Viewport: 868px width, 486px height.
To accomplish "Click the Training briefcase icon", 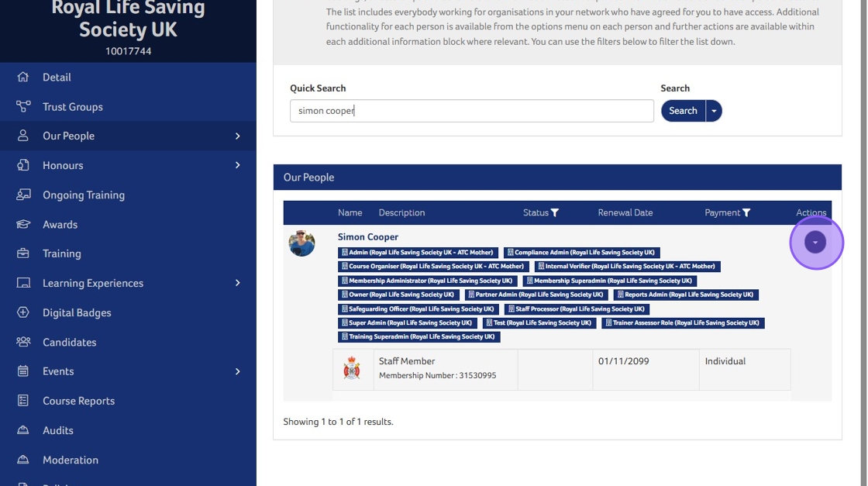I will [22, 253].
